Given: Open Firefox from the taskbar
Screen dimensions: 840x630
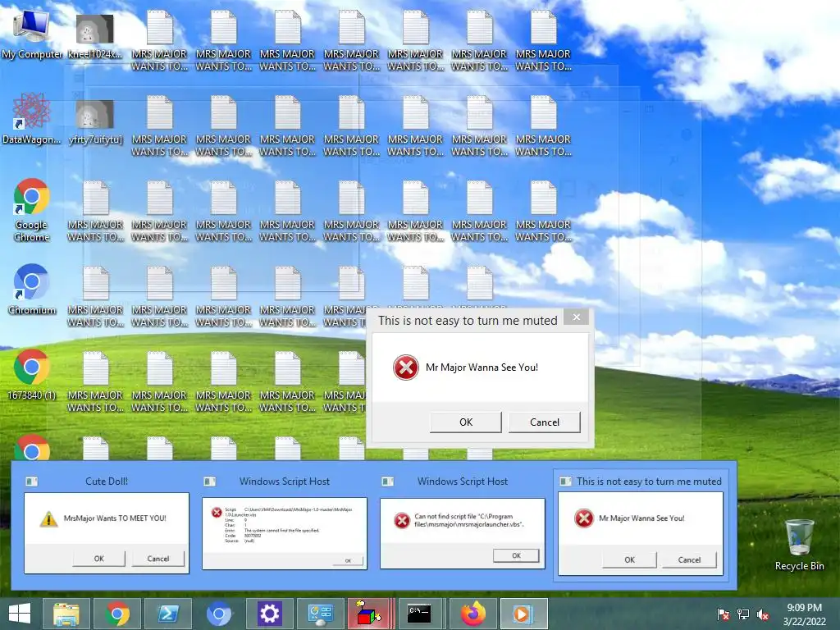Looking at the screenshot, I should [473, 614].
